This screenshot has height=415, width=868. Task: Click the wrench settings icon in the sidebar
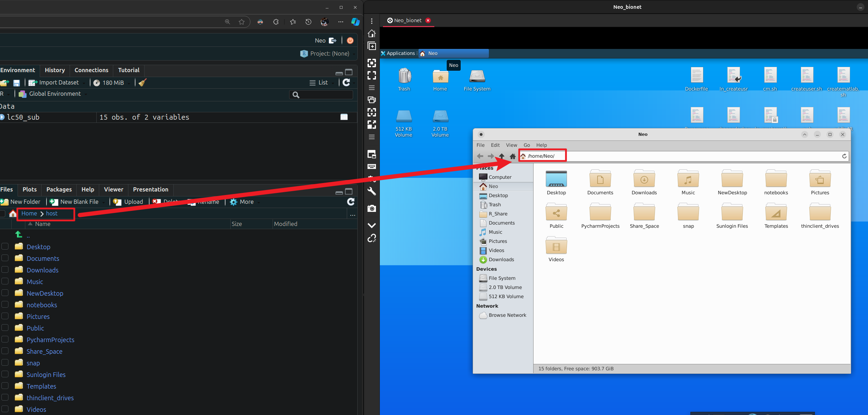coord(372,191)
